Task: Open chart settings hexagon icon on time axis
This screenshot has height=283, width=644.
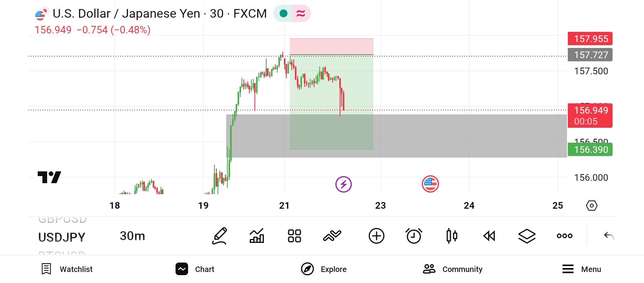Action: tap(591, 206)
